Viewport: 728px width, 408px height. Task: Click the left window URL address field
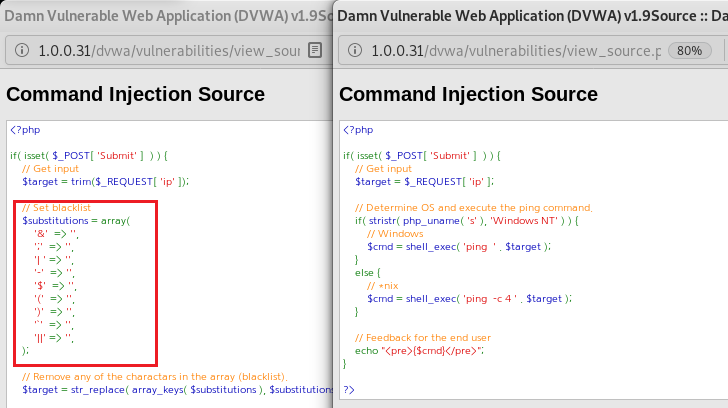(x=169, y=51)
